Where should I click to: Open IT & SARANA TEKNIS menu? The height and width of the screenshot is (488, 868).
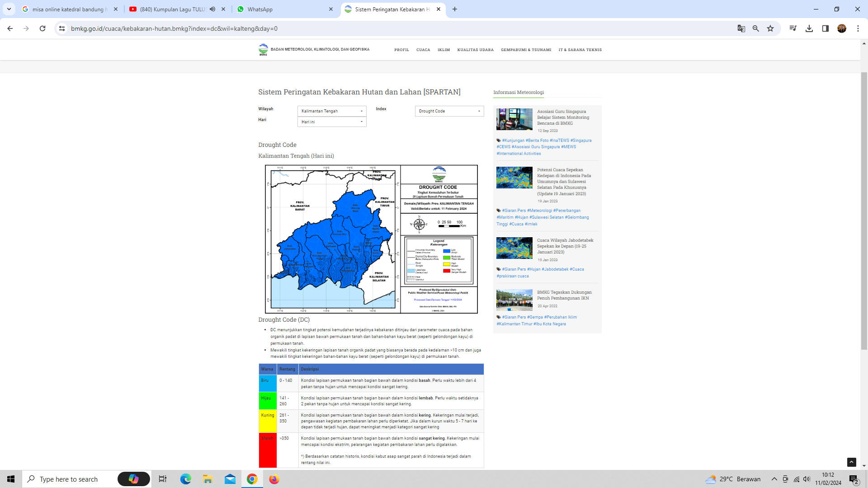580,50
